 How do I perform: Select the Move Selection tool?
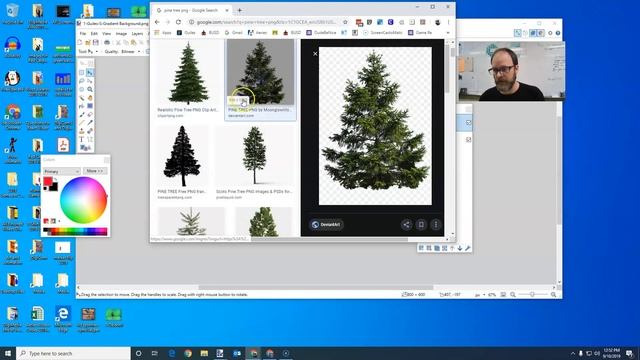(x=90, y=81)
